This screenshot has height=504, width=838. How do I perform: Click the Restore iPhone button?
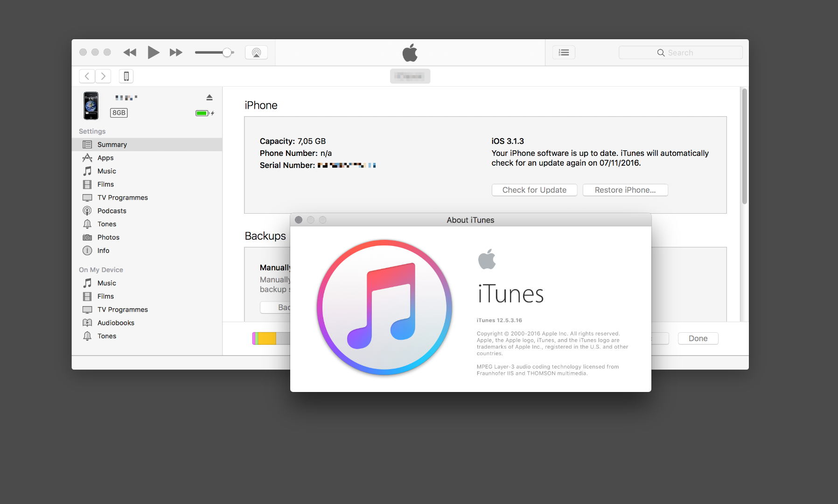point(625,190)
